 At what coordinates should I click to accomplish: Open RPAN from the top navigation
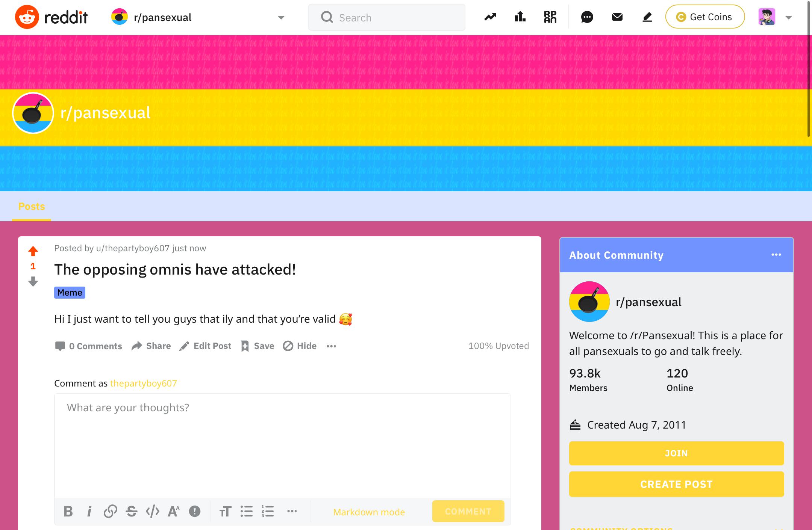pos(550,17)
